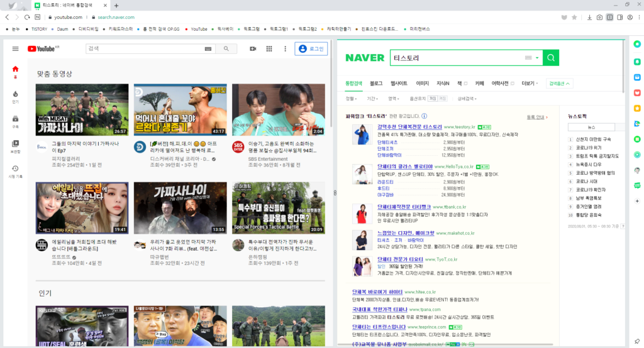Click the NAVER logo
The image size is (644, 348).
coord(365,58)
